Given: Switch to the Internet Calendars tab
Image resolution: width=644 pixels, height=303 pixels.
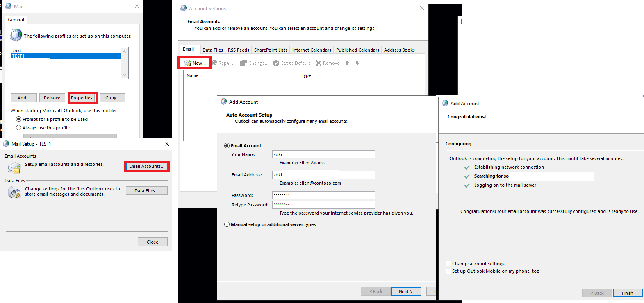Looking at the screenshot, I should tap(312, 50).
